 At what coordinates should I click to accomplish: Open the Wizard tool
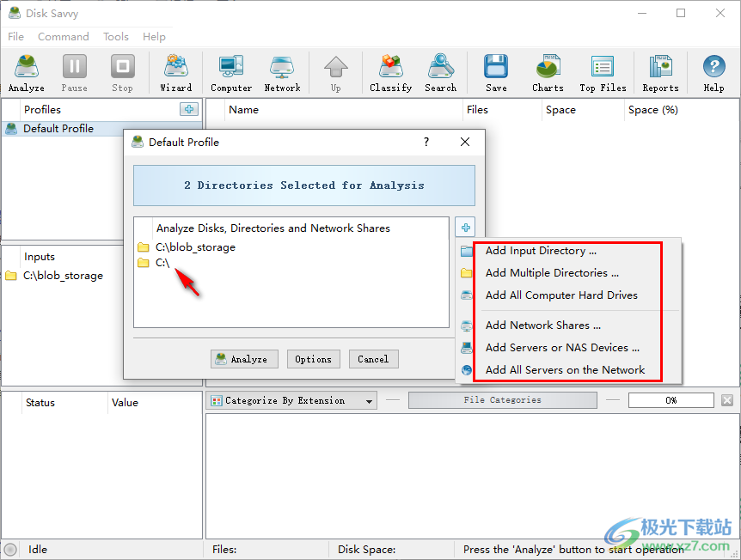click(x=176, y=73)
